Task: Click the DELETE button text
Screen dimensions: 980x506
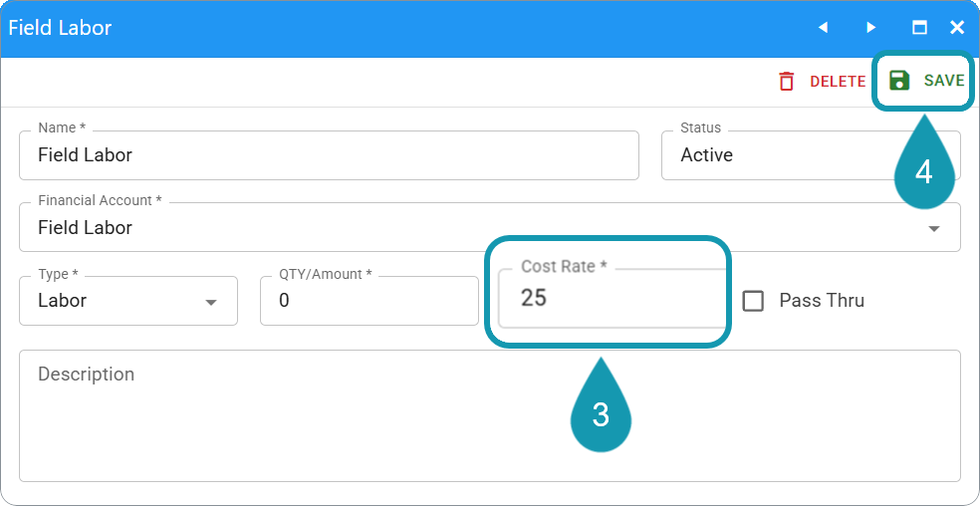Action: [838, 82]
